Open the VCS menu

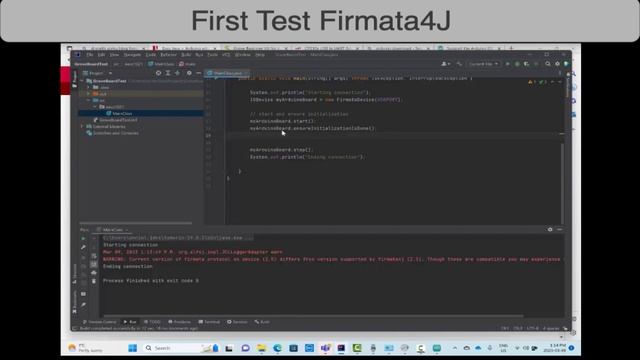click(x=226, y=55)
